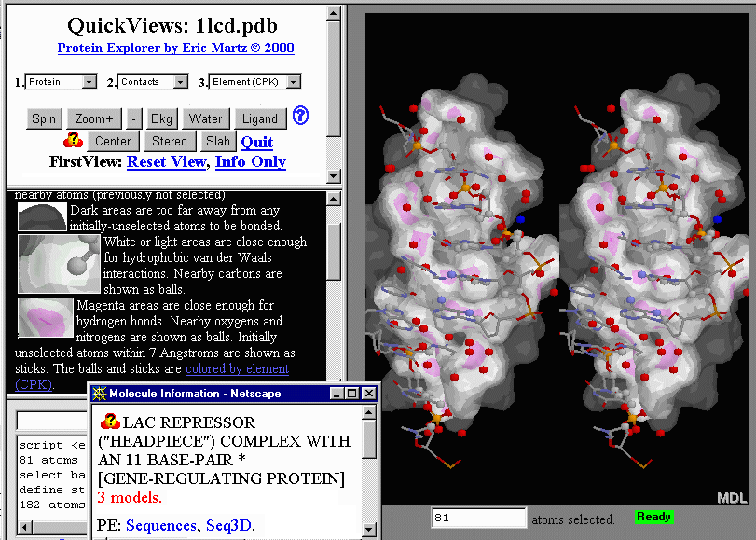This screenshot has height=540, width=756.
Task: Click the red help icon beside Center
Action: (x=73, y=141)
